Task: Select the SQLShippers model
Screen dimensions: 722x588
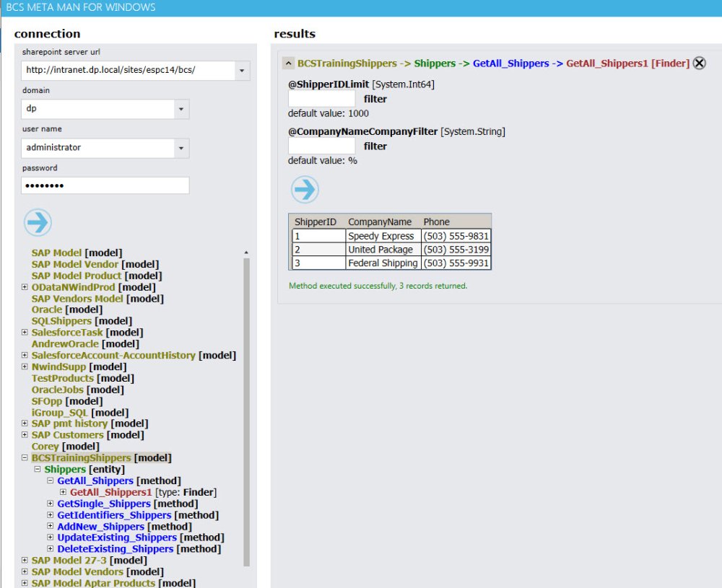Action: click(x=61, y=321)
